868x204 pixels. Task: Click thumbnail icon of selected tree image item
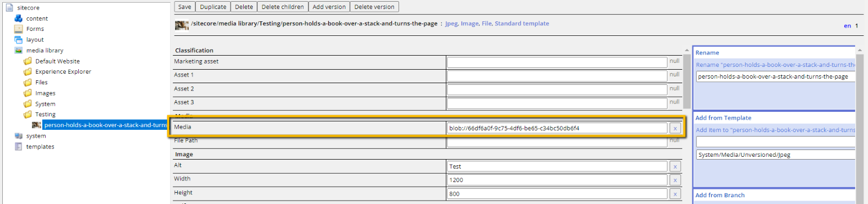coord(37,125)
